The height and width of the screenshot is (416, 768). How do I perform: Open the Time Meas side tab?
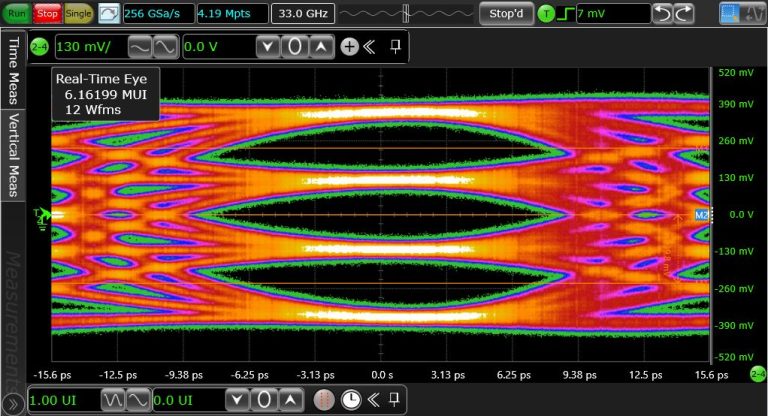(13, 70)
